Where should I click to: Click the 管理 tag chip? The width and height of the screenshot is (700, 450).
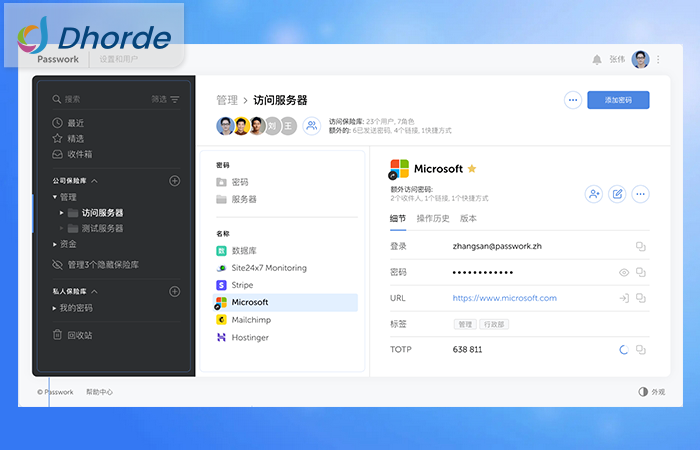click(465, 325)
